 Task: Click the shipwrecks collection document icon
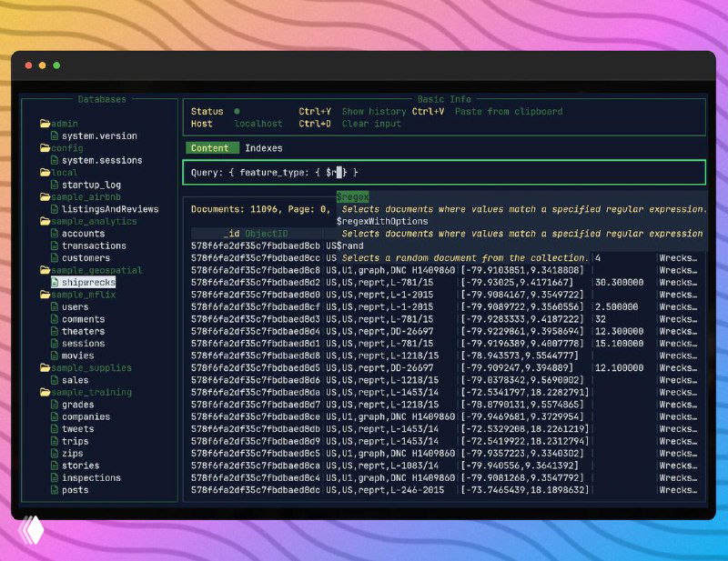[x=56, y=282]
